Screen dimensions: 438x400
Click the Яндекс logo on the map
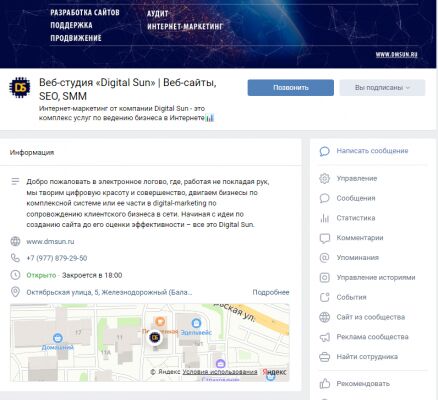[x=275, y=372]
